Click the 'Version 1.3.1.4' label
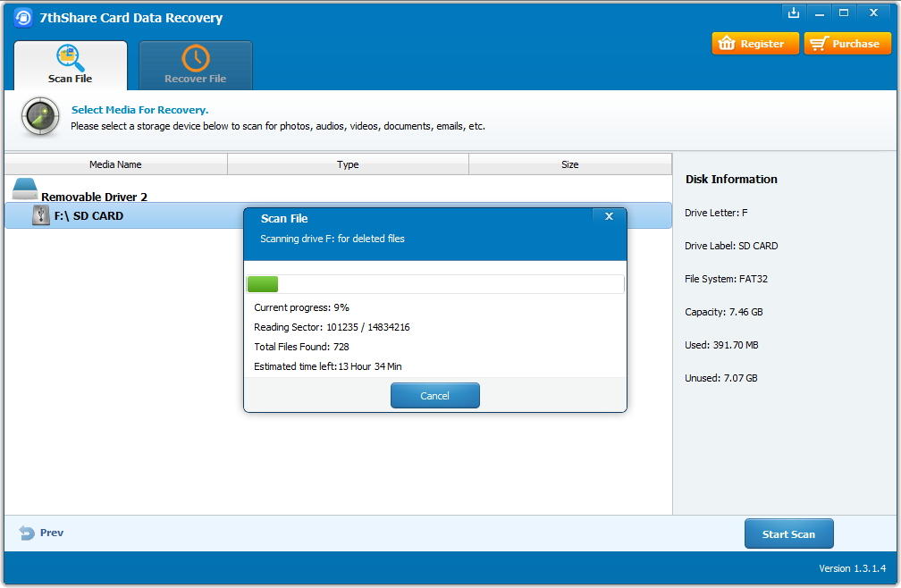Viewport: 901px width, 588px height. pyautogui.click(x=852, y=568)
